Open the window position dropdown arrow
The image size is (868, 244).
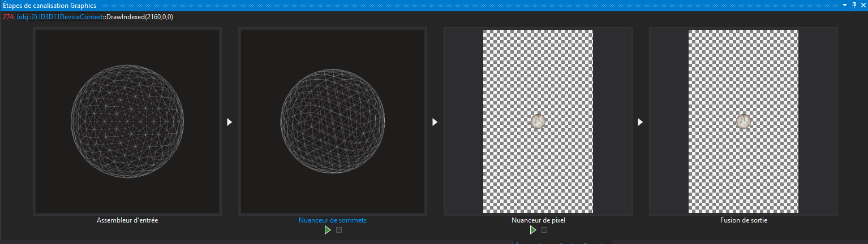click(845, 5)
